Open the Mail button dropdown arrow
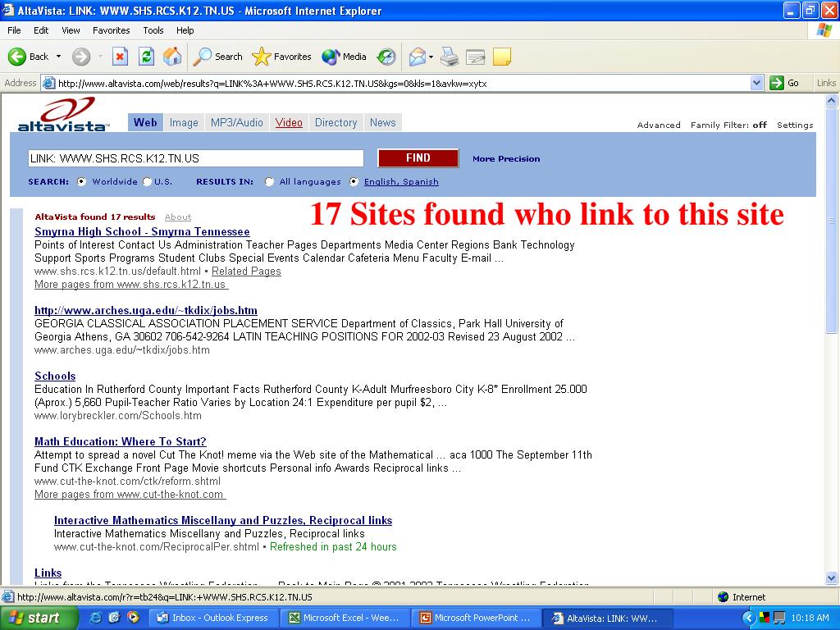840x630 pixels. (x=431, y=57)
